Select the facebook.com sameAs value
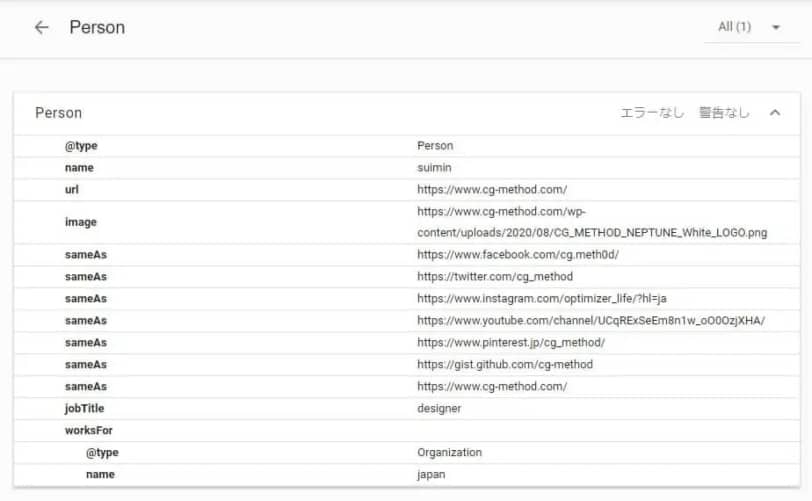The height and width of the screenshot is (501, 812). 518,254
